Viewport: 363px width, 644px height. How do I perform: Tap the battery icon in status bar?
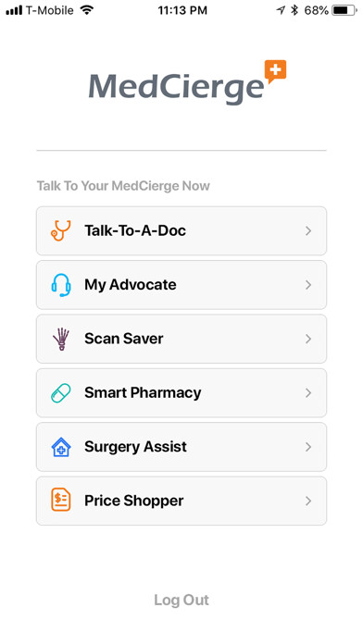(x=344, y=11)
